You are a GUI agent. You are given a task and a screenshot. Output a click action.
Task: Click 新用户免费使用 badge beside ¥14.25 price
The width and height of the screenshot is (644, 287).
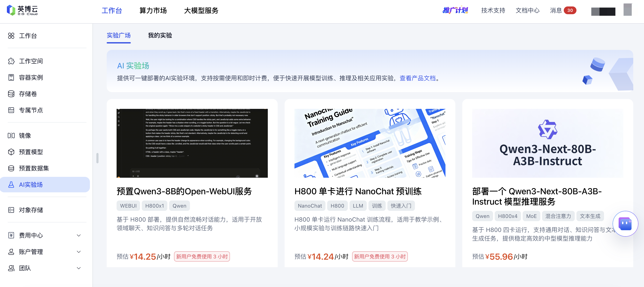point(202,256)
